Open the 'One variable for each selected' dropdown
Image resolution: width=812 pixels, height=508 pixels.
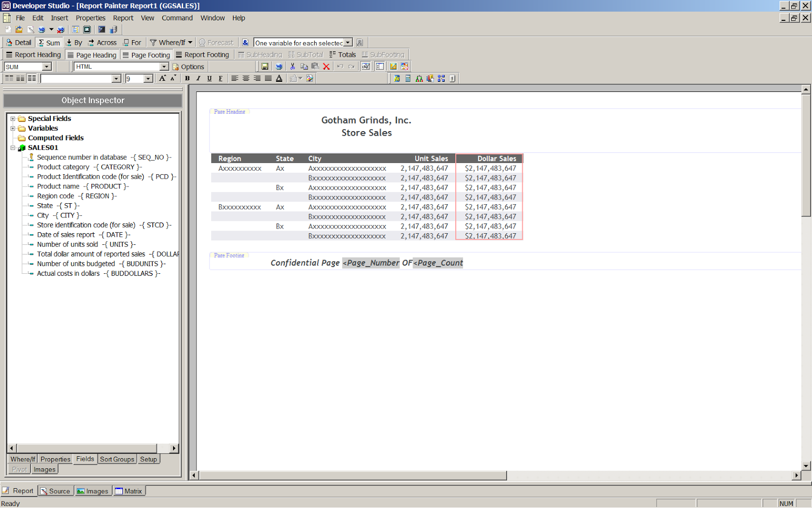point(348,43)
